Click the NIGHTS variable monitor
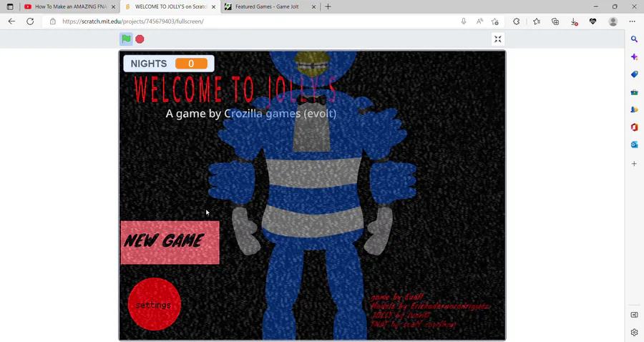Viewport: 644px width, 342px height. pos(169,64)
